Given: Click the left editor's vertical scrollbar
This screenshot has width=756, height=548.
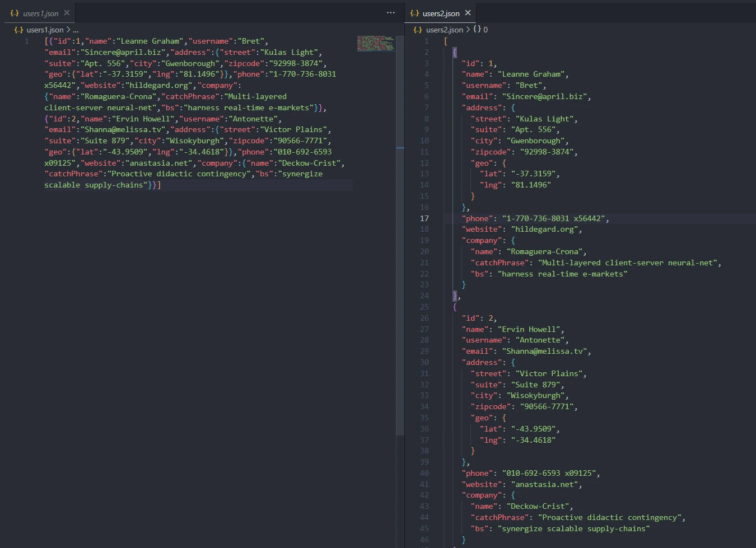Looking at the screenshot, I should coord(400,224).
